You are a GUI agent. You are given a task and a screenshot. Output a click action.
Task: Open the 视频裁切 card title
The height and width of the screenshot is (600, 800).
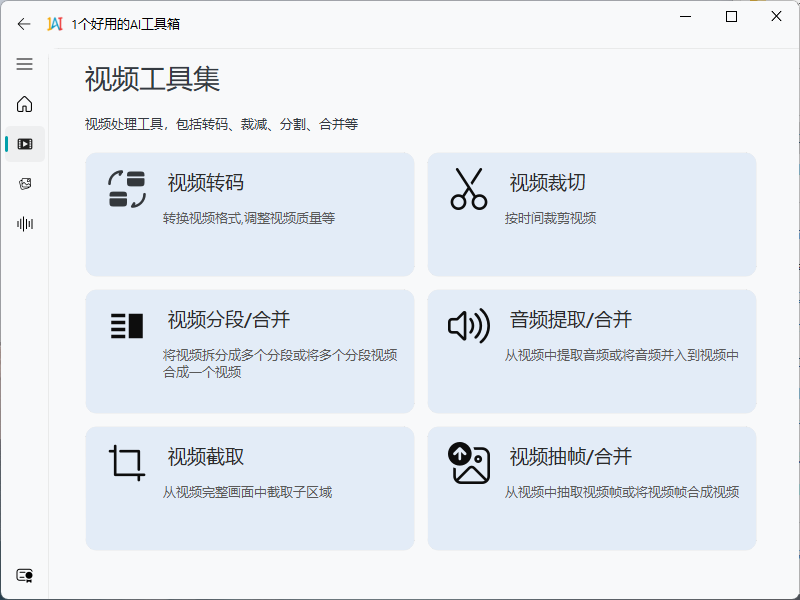(547, 183)
